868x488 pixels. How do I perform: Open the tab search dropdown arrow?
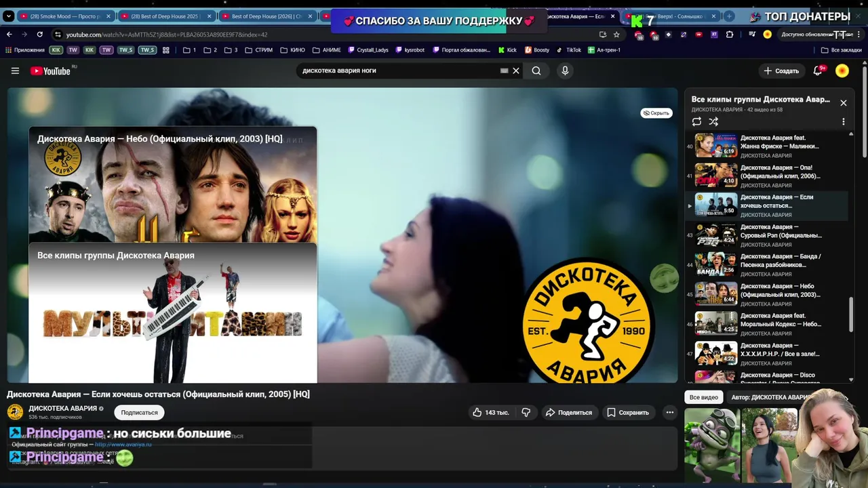[8, 16]
